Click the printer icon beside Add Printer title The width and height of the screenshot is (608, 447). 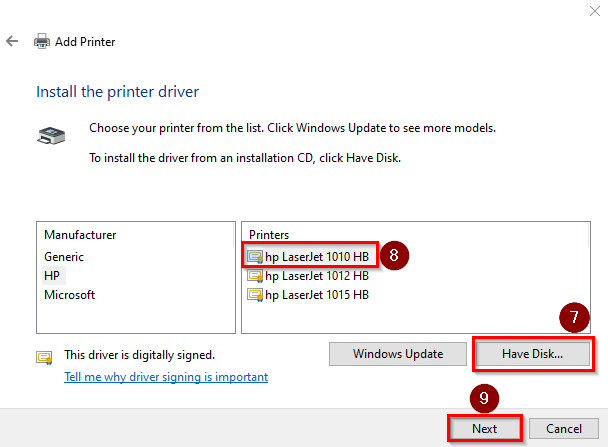point(42,42)
